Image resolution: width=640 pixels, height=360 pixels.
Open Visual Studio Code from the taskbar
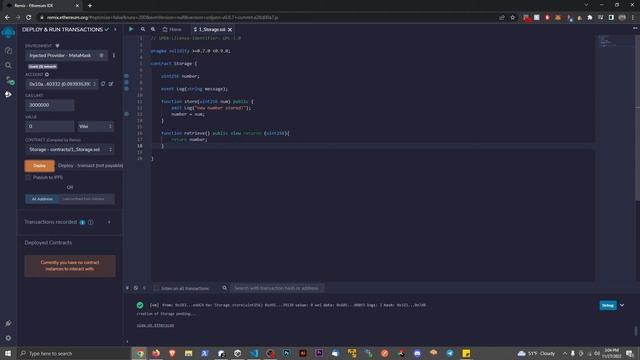(x=254, y=353)
